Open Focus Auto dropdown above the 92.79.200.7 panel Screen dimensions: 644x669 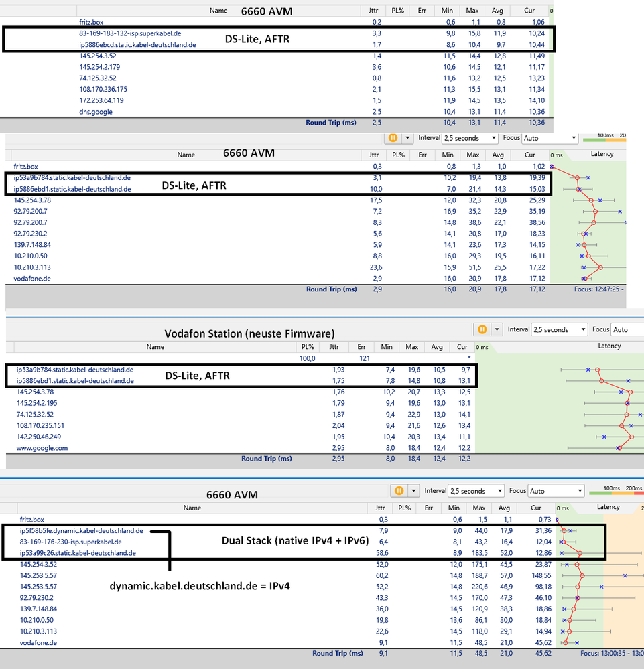(550, 138)
